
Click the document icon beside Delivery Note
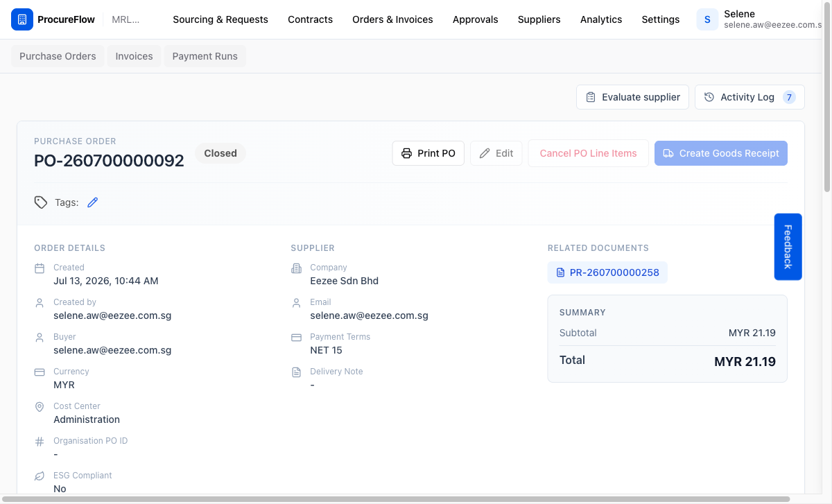pos(296,372)
